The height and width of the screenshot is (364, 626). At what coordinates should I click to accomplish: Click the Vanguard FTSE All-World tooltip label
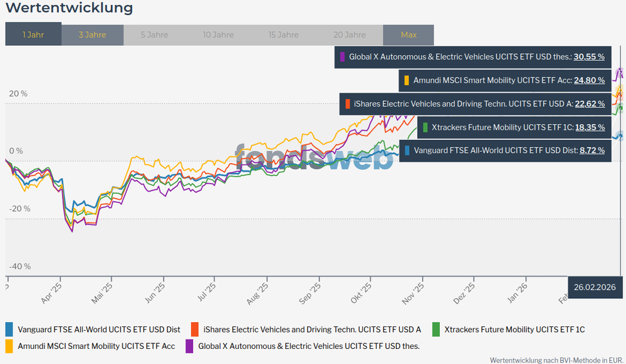coord(496,150)
